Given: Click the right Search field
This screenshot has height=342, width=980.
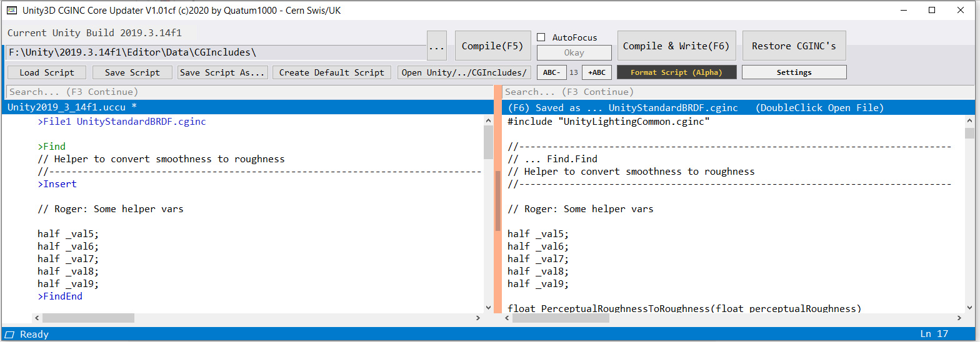Looking at the screenshot, I should click(738, 92).
